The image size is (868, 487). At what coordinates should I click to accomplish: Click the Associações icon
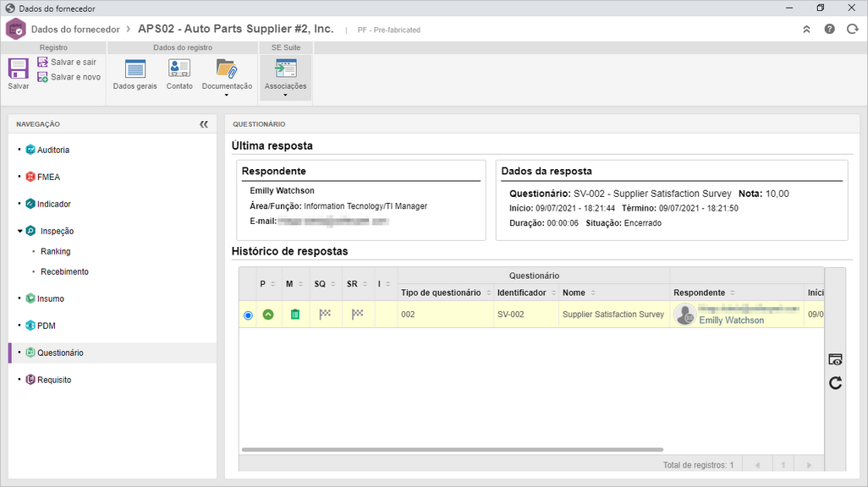point(286,69)
